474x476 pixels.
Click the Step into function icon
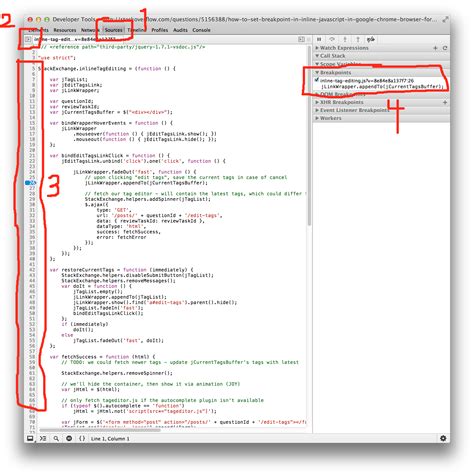tap(345, 39)
